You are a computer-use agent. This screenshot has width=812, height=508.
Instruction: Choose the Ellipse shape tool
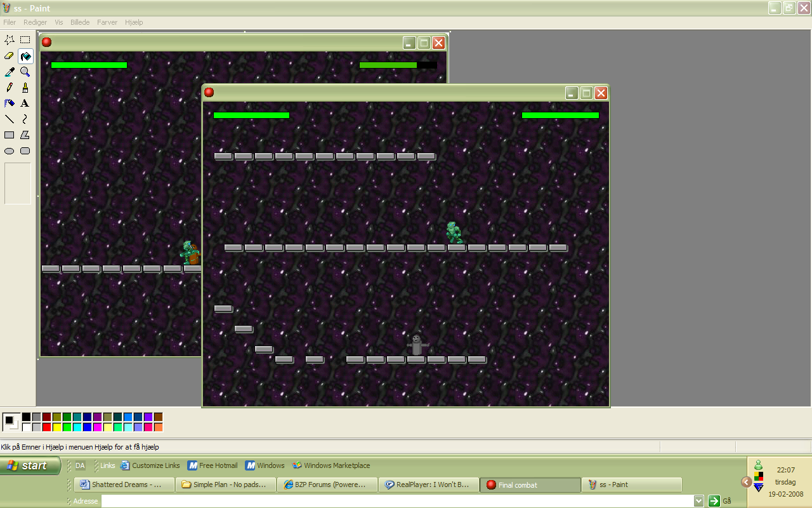10,150
